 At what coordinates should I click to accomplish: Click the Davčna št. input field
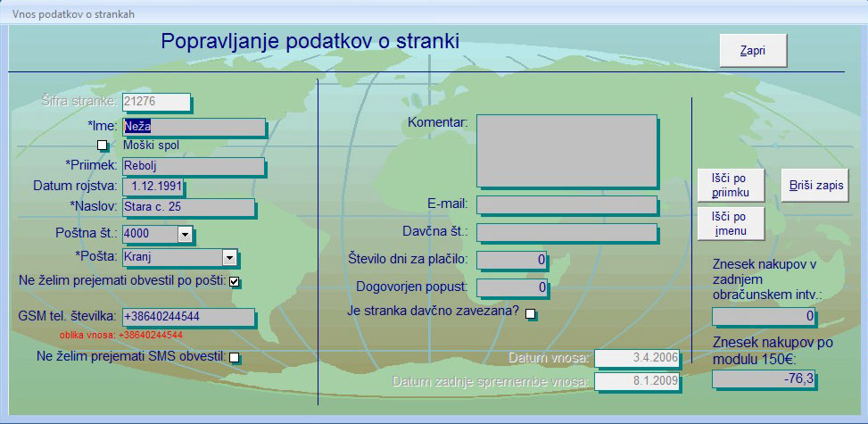[x=566, y=233]
